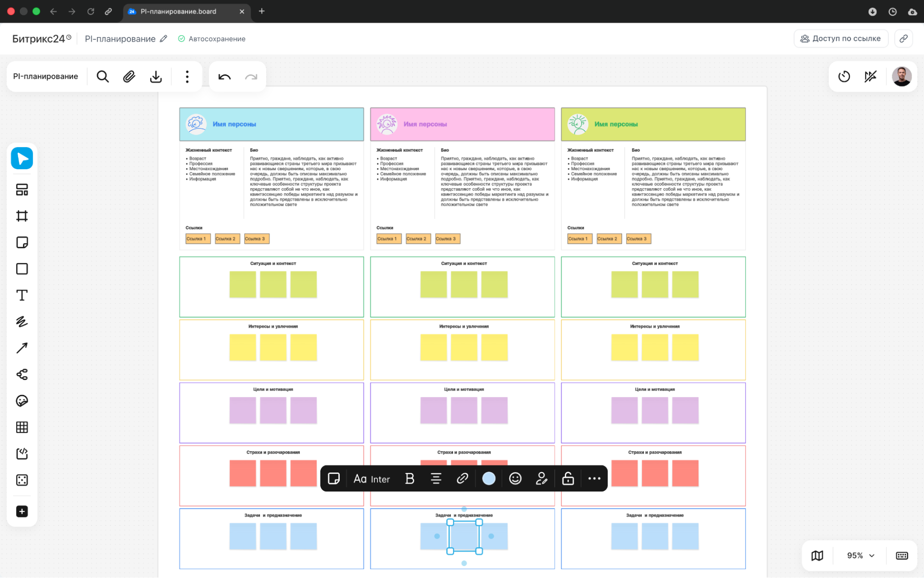Image resolution: width=924 pixels, height=578 pixels.
Task: Select the cursor pointer tool
Action: click(22, 159)
